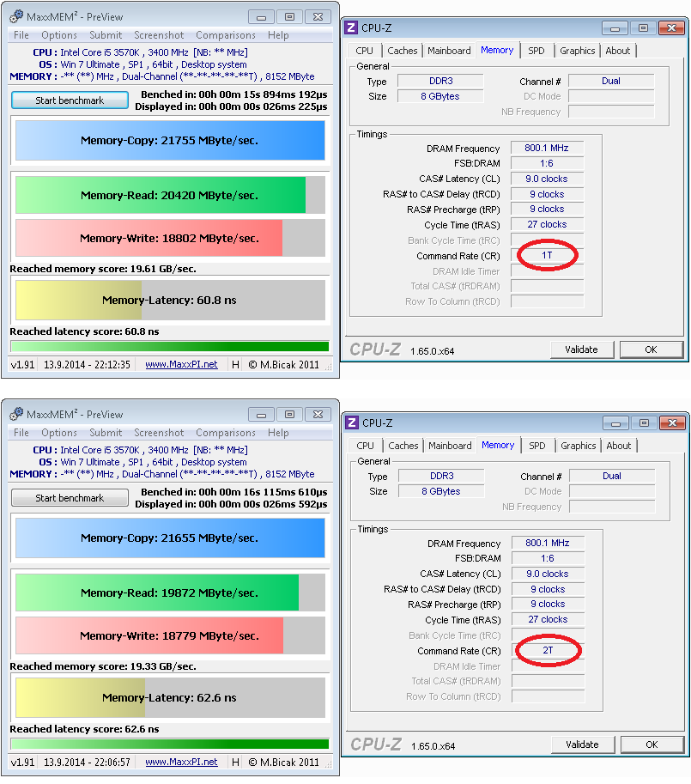
Task: Open the Screenshot menu in the bottom MaxxMEM window
Action: click(159, 433)
